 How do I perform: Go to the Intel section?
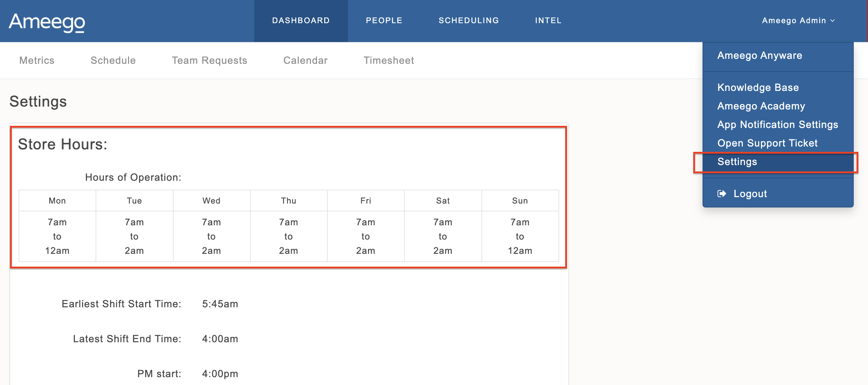(548, 20)
